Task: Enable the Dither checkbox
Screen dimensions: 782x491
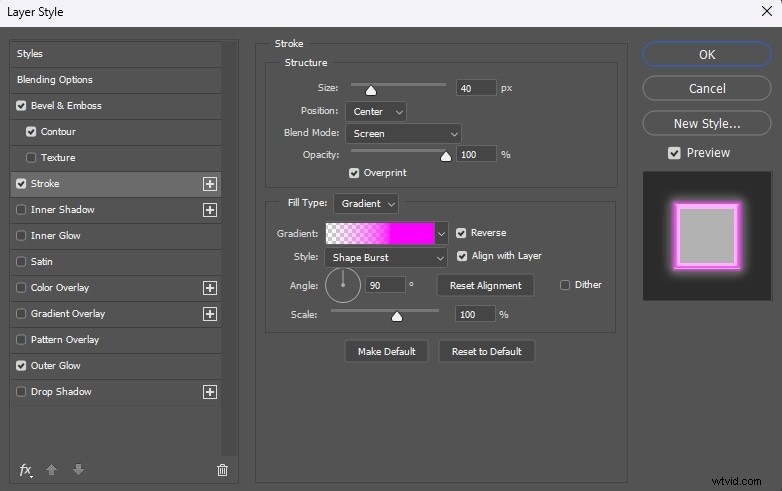Action: [x=565, y=285]
